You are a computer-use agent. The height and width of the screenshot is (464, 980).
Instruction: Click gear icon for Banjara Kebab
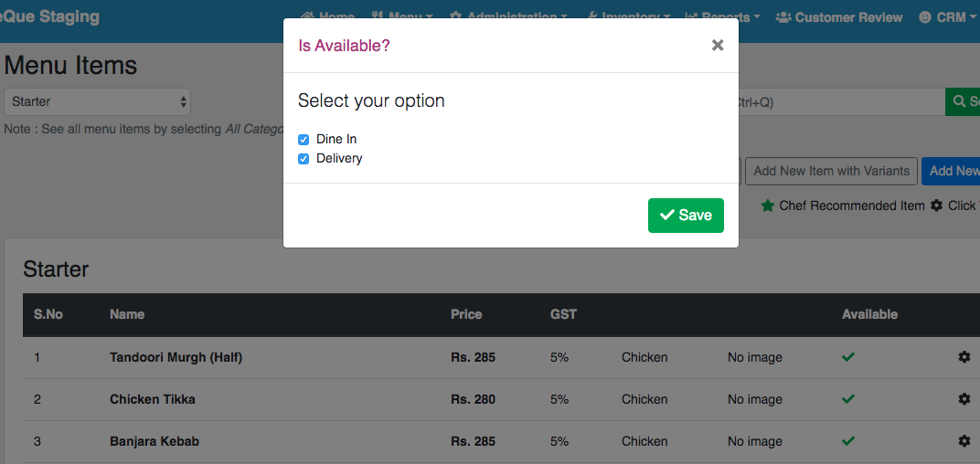(964, 441)
